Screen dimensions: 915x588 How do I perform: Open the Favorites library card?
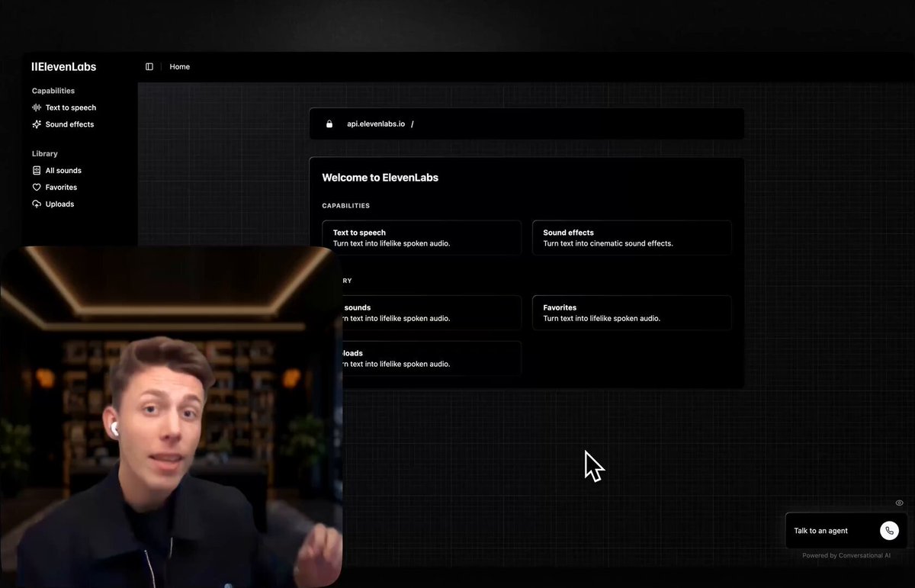tap(631, 313)
